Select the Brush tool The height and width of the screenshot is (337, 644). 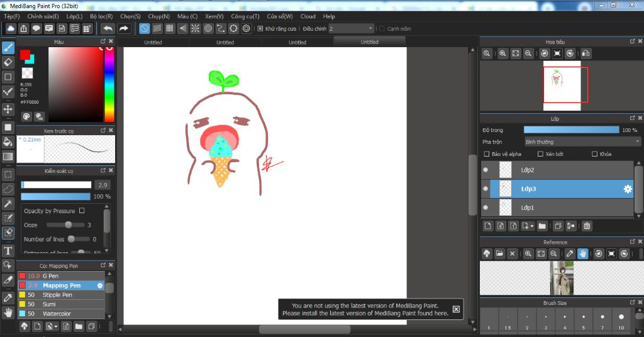[8, 48]
